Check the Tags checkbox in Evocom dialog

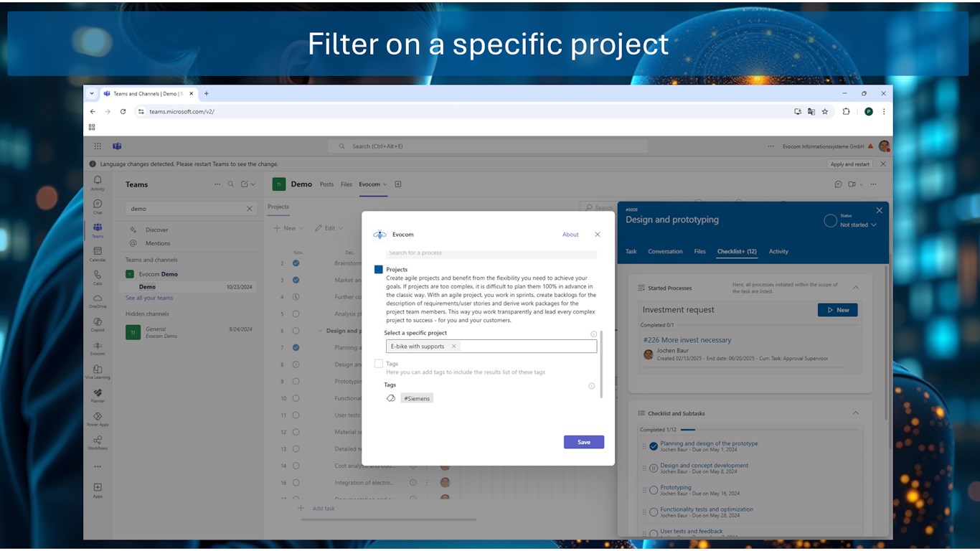[x=378, y=364]
